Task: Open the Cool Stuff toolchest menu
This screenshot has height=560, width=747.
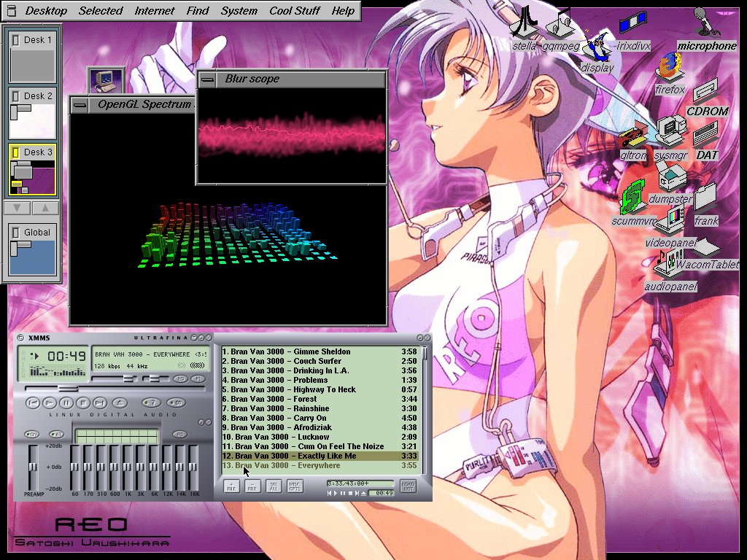Action: click(295, 10)
